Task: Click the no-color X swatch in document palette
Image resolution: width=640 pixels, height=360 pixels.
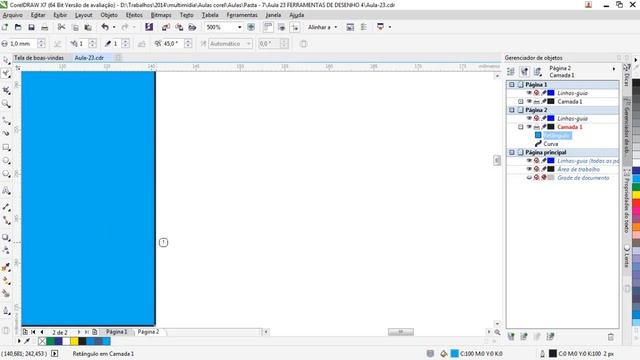Action: coord(42,341)
